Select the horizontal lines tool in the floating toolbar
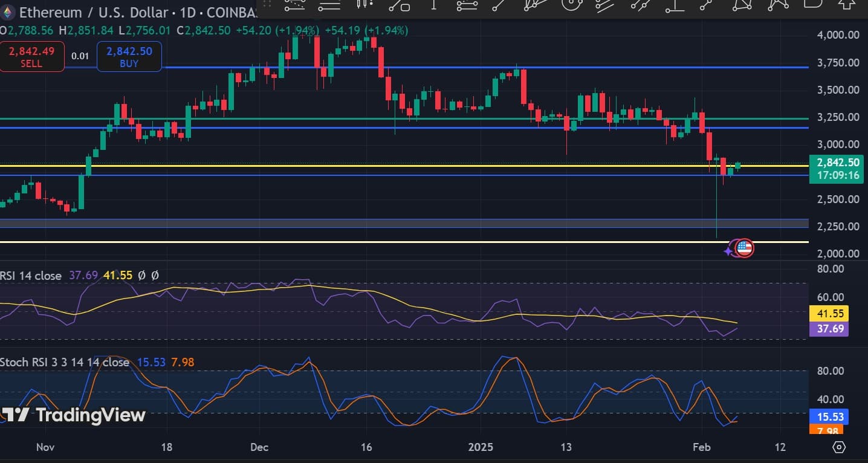868x463 pixels. pyautogui.click(x=329, y=5)
